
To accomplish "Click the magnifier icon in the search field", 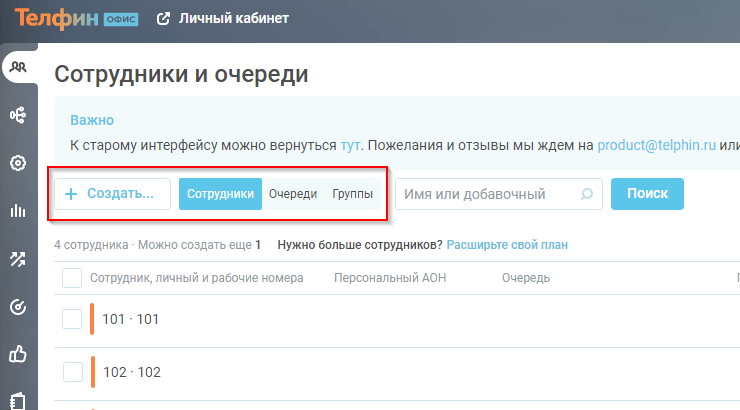I will [x=587, y=194].
